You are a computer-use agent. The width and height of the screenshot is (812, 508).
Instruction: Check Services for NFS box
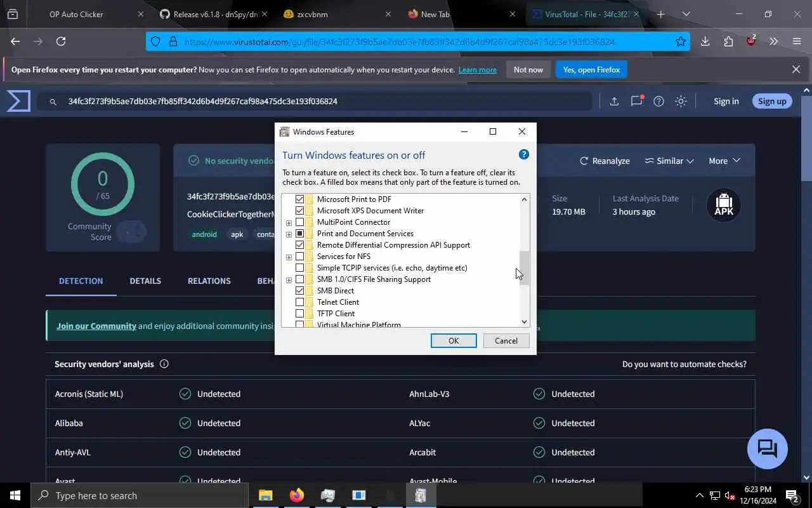(300, 257)
